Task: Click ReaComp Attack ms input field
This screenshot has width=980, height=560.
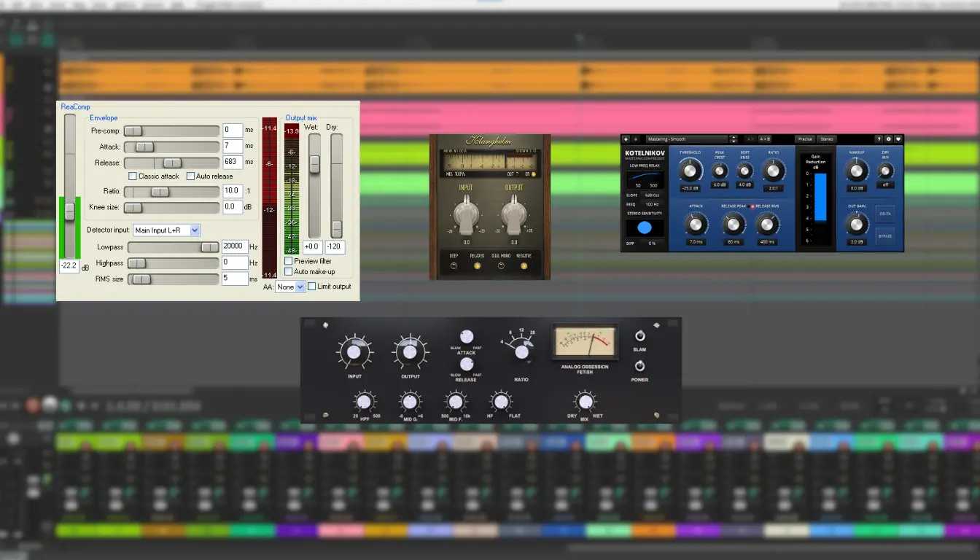Action: (233, 146)
